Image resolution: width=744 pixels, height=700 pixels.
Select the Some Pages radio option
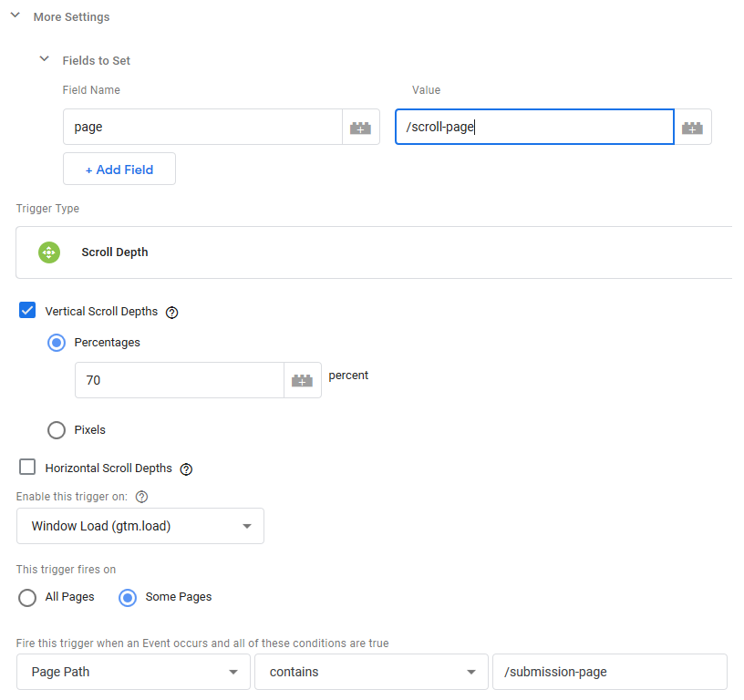click(x=128, y=598)
